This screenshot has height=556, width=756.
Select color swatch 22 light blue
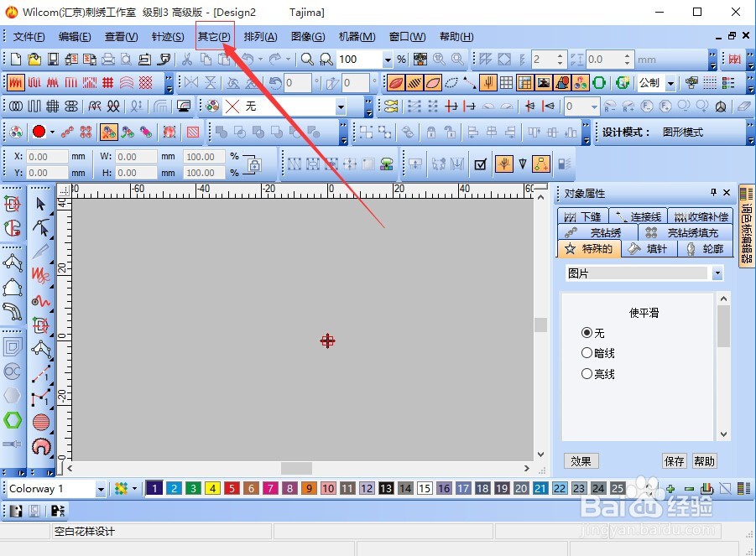point(560,489)
